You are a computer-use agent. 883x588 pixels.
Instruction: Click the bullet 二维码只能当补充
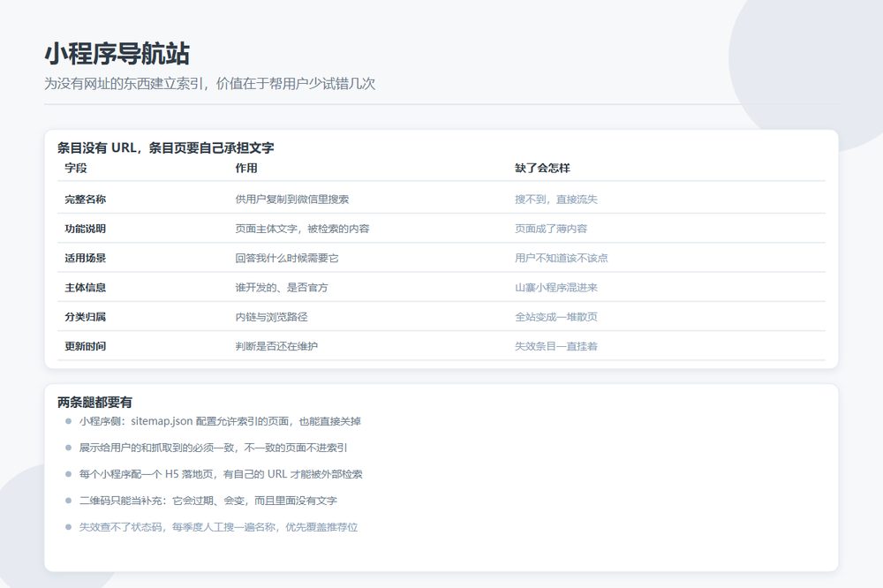click(x=208, y=501)
